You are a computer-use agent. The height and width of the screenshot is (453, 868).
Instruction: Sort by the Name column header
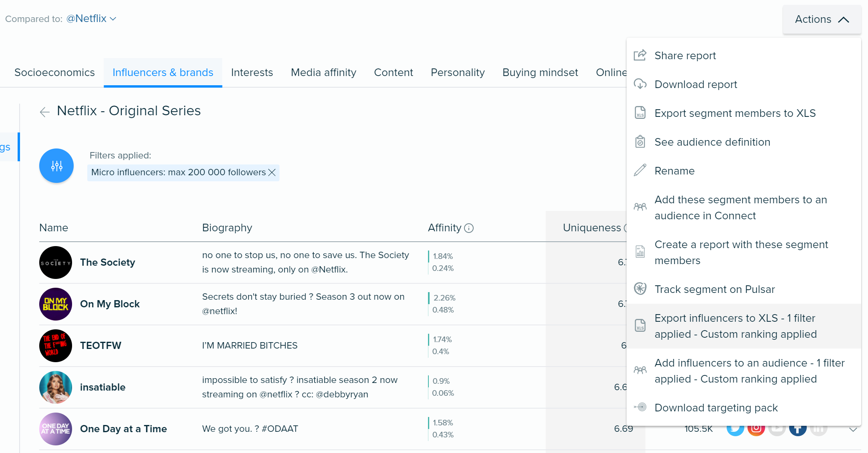54,228
